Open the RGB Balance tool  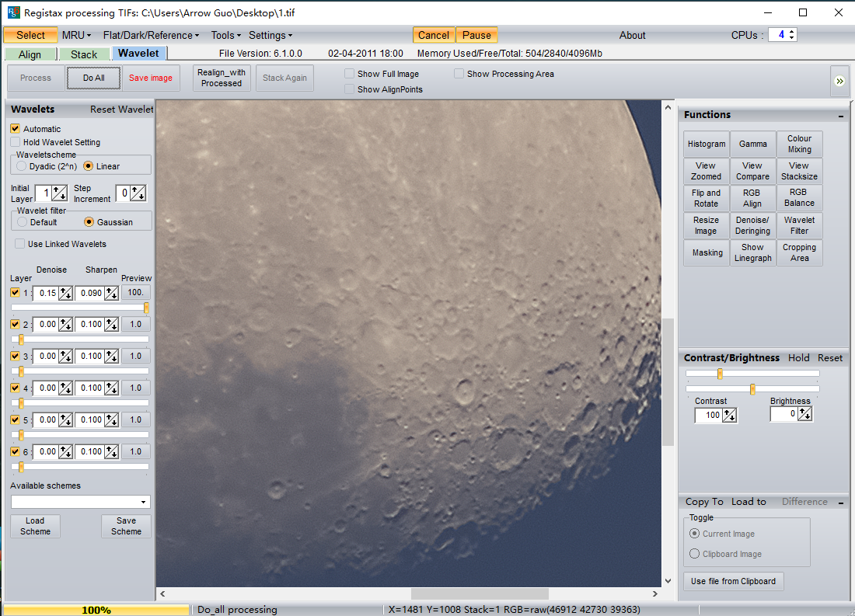point(799,198)
